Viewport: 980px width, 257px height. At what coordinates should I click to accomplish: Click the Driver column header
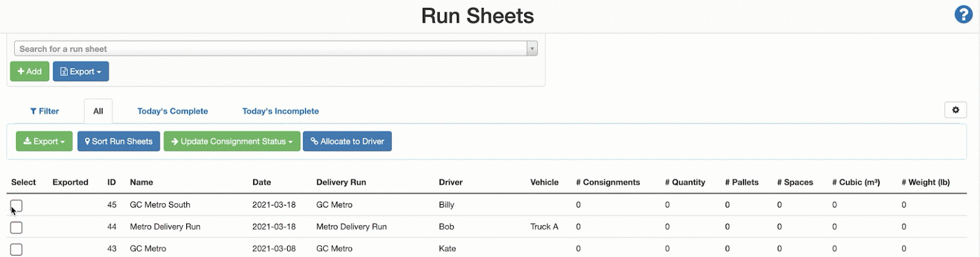coord(450,182)
